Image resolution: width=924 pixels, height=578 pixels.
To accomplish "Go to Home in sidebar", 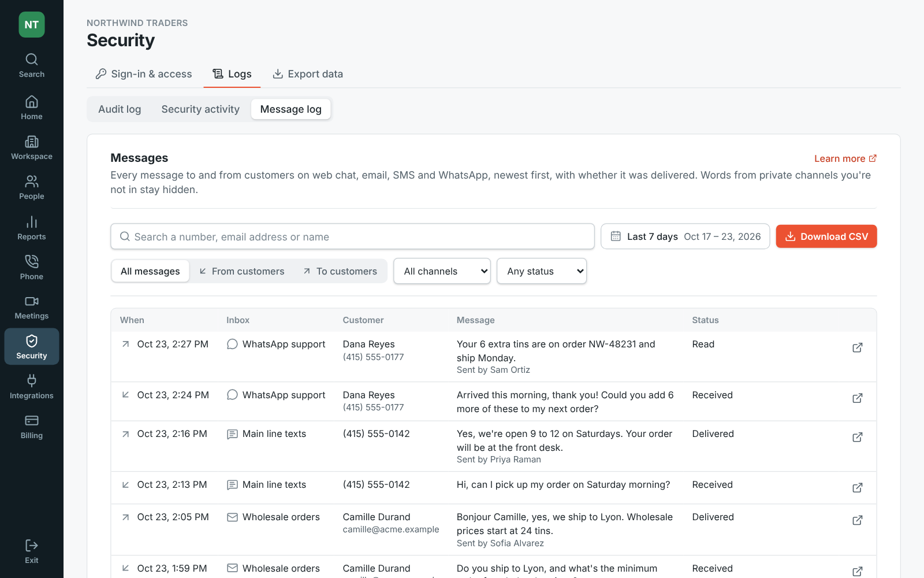I will point(32,108).
